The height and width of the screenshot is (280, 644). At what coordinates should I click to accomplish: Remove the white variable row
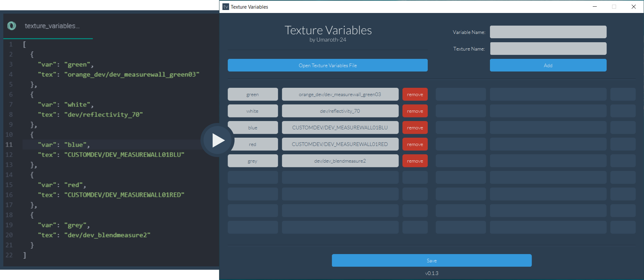tap(415, 111)
